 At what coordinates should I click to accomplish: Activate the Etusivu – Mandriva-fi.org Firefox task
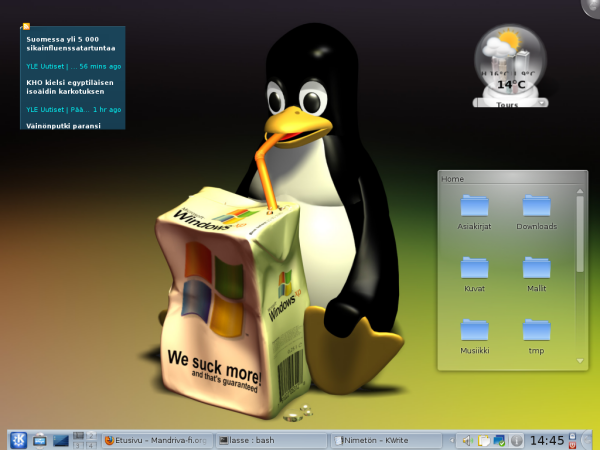pyautogui.click(x=158, y=440)
